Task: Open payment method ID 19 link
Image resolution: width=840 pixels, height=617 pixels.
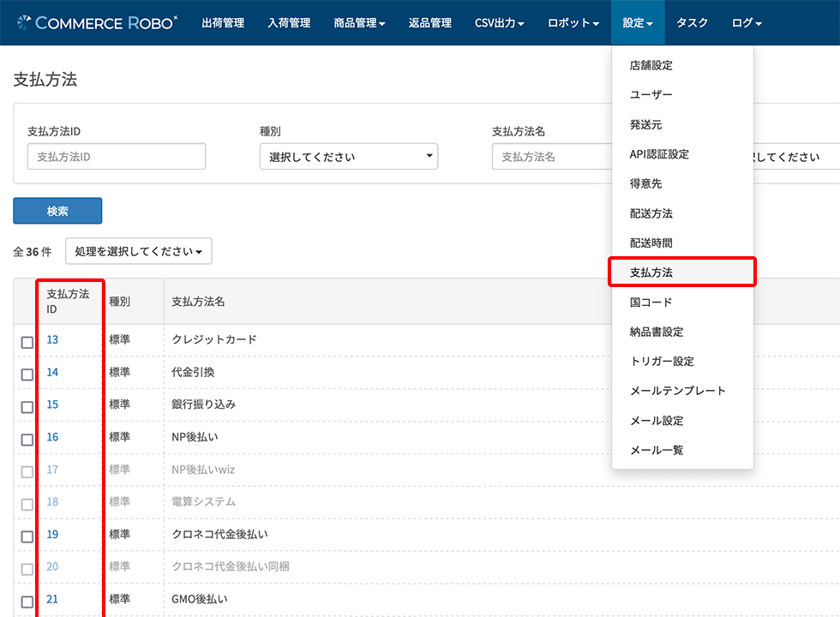Action: [x=52, y=535]
